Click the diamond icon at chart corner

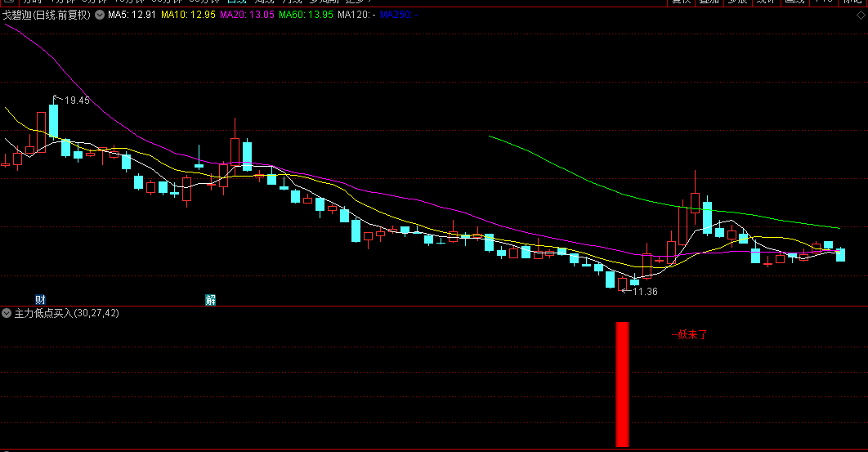861,16
